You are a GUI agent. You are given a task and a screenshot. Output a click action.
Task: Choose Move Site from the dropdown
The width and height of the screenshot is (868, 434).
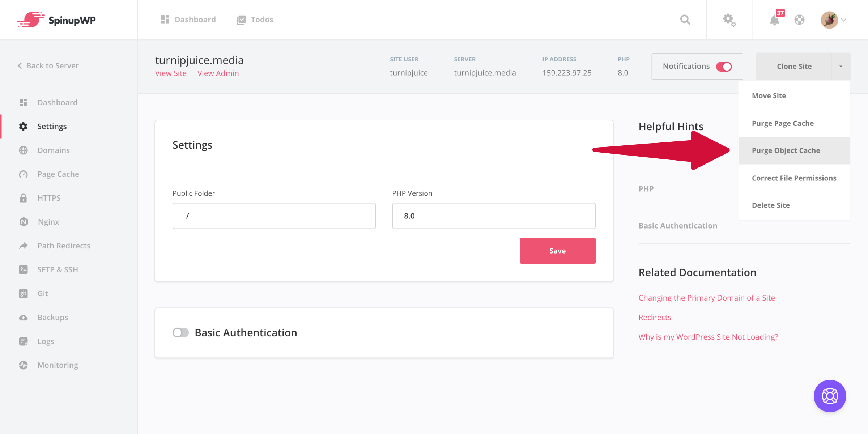click(794, 95)
